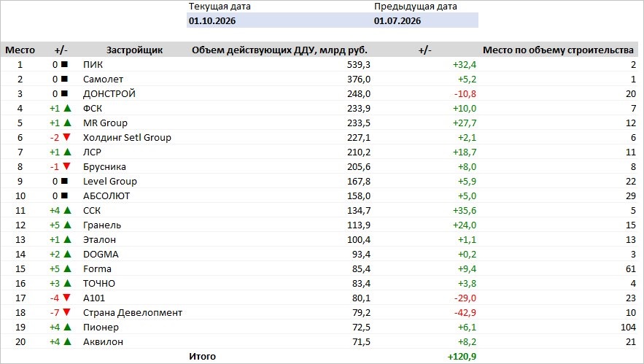Click the volume value 71,5
644x364 pixels.
pos(361,342)
